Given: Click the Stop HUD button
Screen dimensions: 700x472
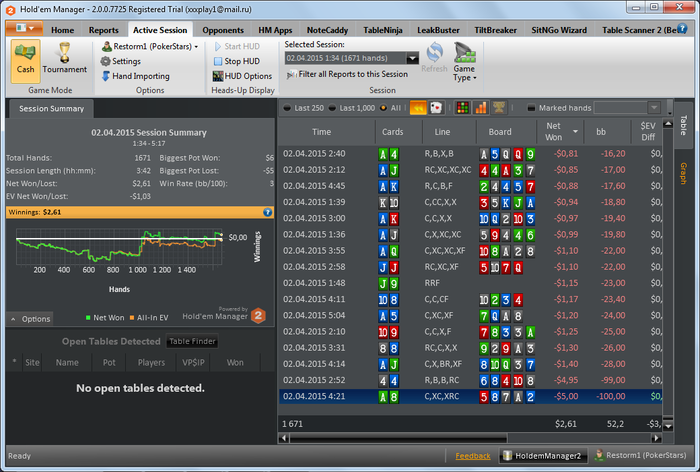Looking at the screenshot, I should (237, 61).
